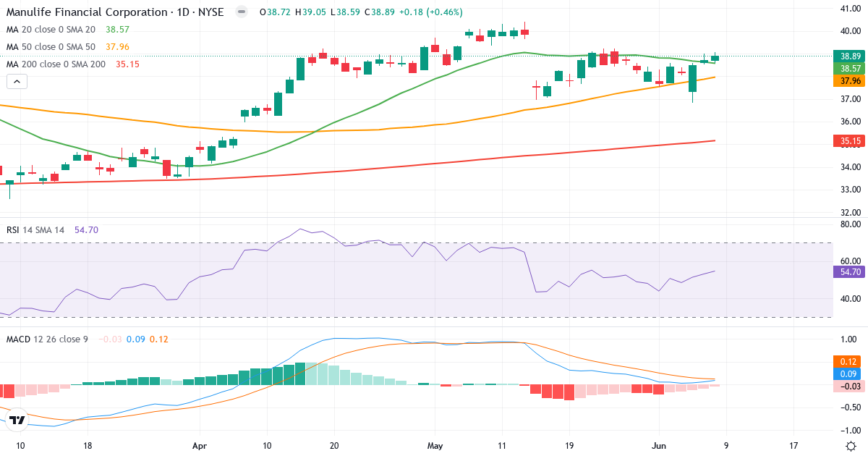Toggle the market status pill indicator
This screenshot has height=456, width=868.
click(x=242, y=12)
